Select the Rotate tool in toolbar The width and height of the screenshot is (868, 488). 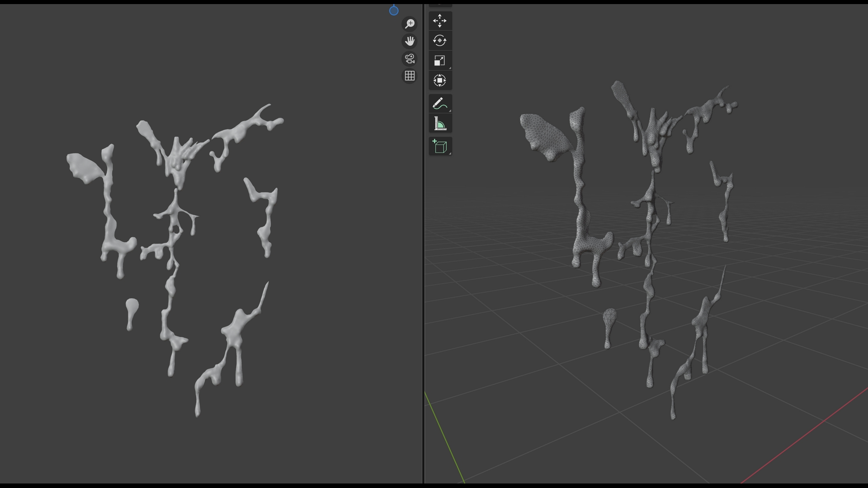tap(440, 41)
